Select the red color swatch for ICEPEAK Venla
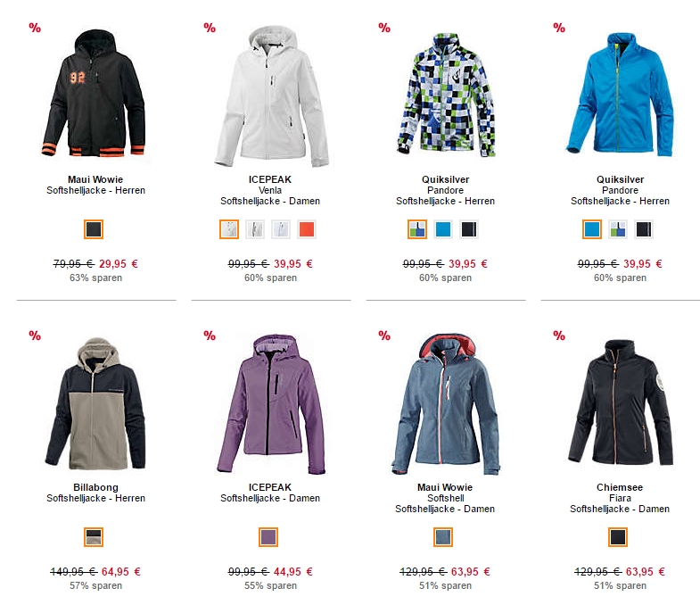The width and height of the screenshot is (700, 605). click(x=307, y=229)
